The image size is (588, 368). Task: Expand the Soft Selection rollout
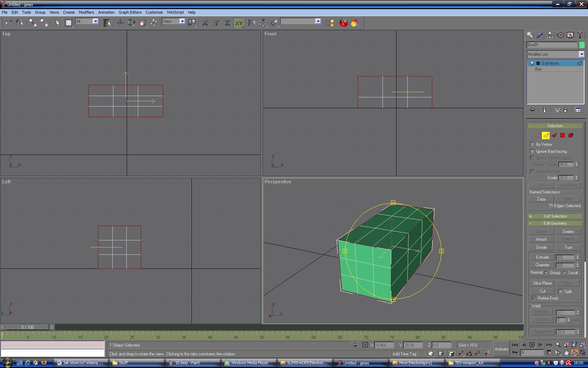555,216
